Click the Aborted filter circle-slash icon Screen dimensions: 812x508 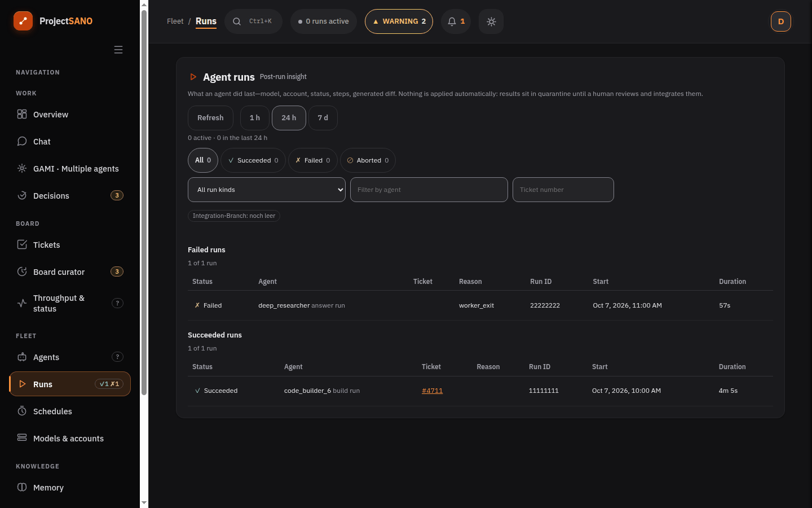point(350,160)
